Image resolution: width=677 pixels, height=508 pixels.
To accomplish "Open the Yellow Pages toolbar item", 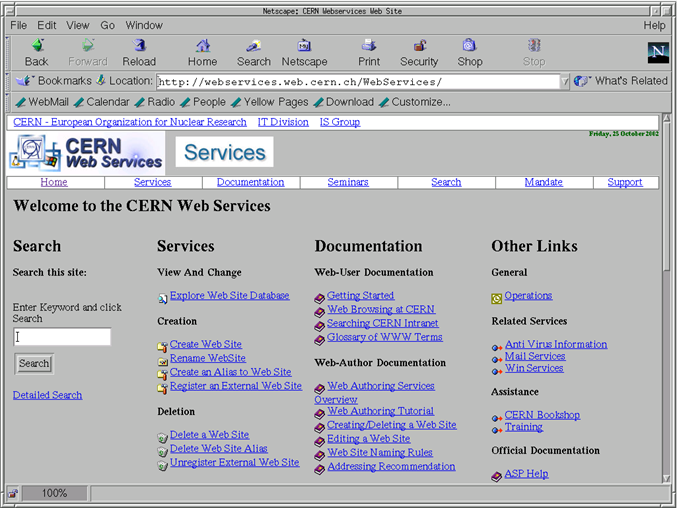I will [x=270, y=102].
